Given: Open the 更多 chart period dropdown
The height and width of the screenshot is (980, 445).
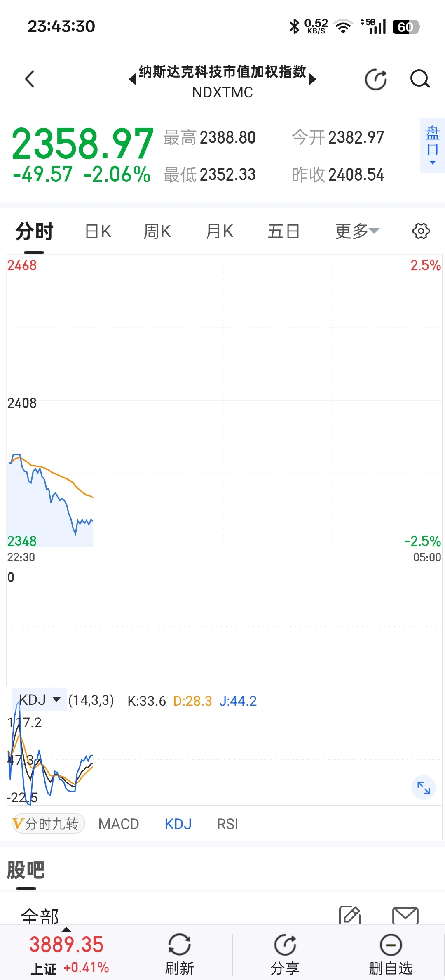Looking at the screenshot, I should tap(357, 231).
